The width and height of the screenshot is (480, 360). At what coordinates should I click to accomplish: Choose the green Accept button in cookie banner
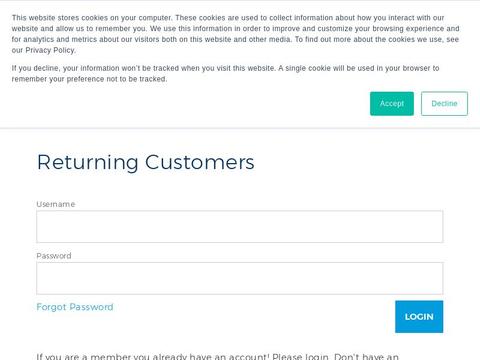tap(392, 104)
